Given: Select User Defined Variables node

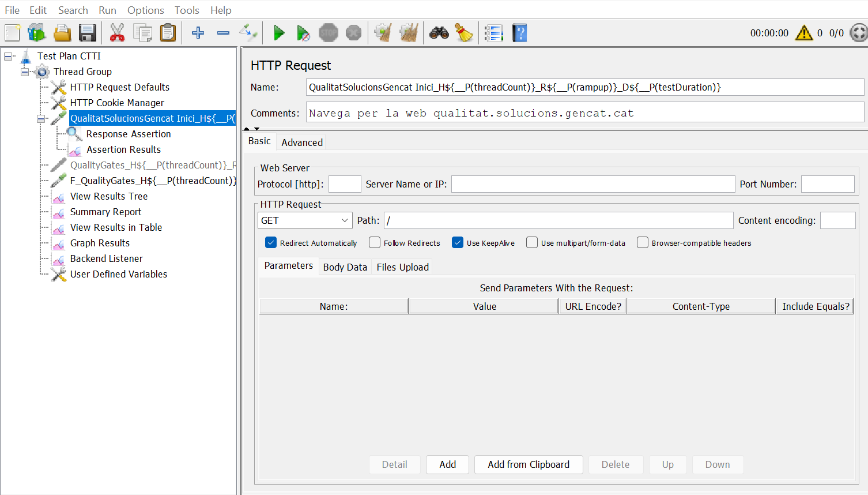Looking at the screenshot, I should (119, 274).
